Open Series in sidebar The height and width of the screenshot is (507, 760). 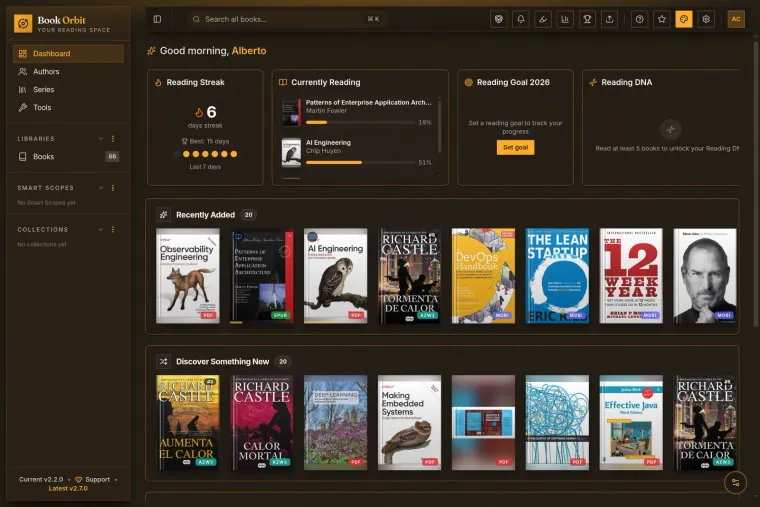click(x=68, y=90)
